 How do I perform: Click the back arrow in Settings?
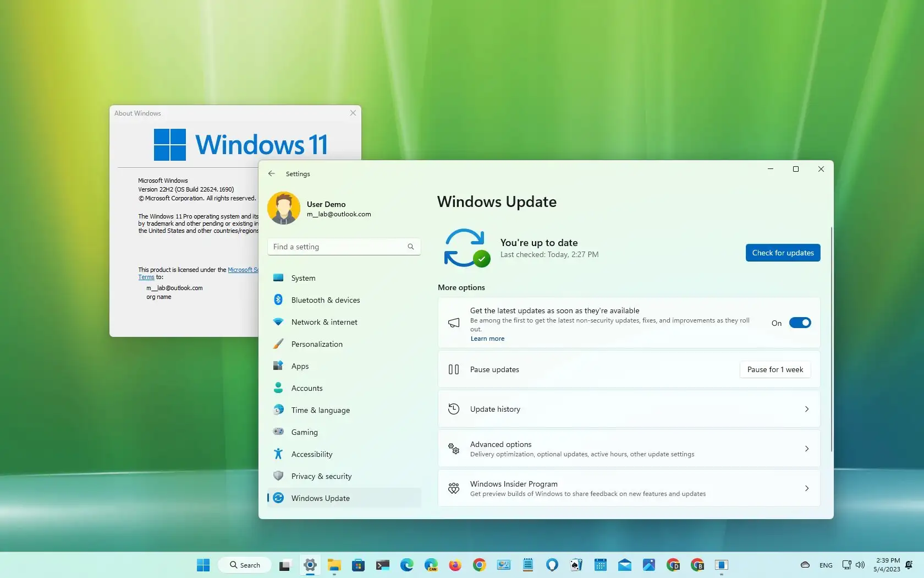tap(271, 173)
